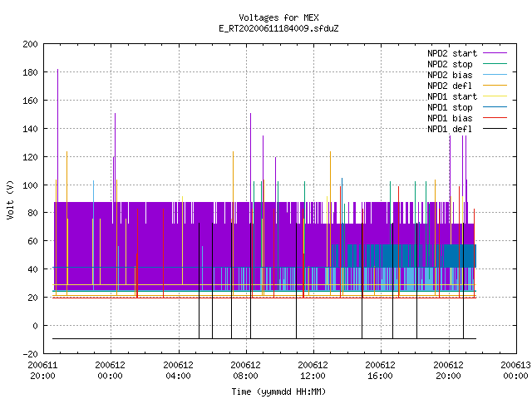532x399 pixels.
Task: Click the 80 y-axis tick label
Action: click(33, 213)
